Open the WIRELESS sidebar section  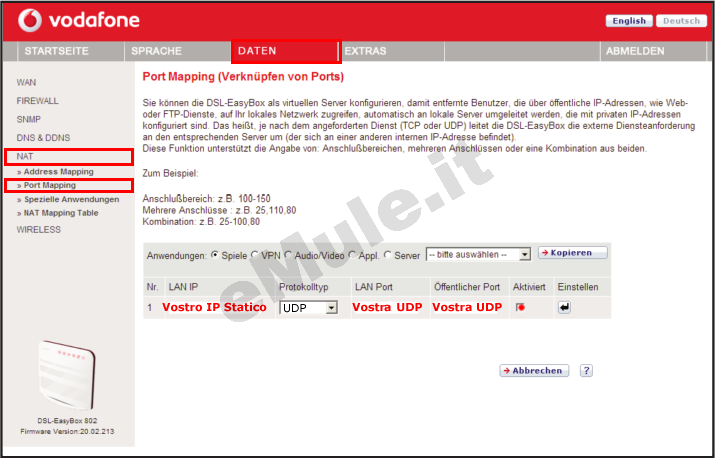[39, 229]
